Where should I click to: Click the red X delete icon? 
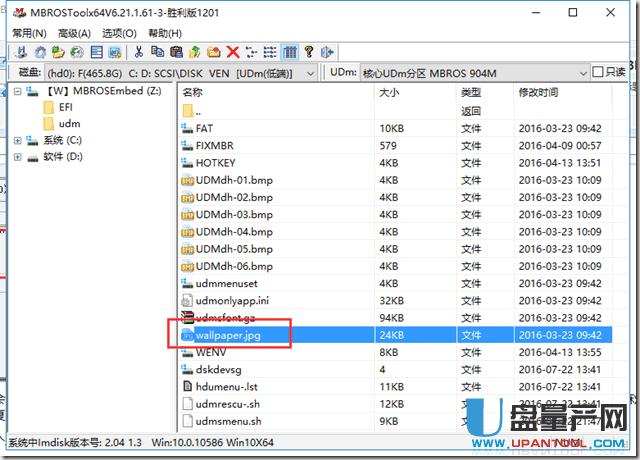click(233, 52)
